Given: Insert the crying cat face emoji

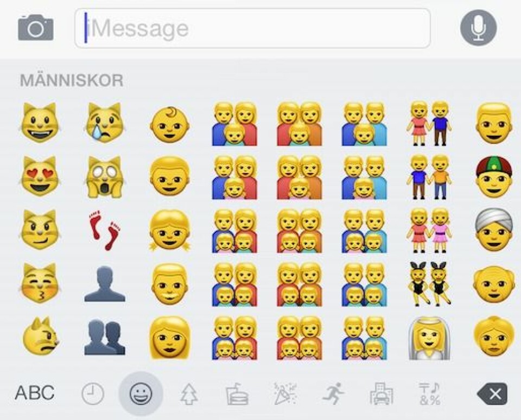Looking at the screenshot, I should click(x=105, y=123).
